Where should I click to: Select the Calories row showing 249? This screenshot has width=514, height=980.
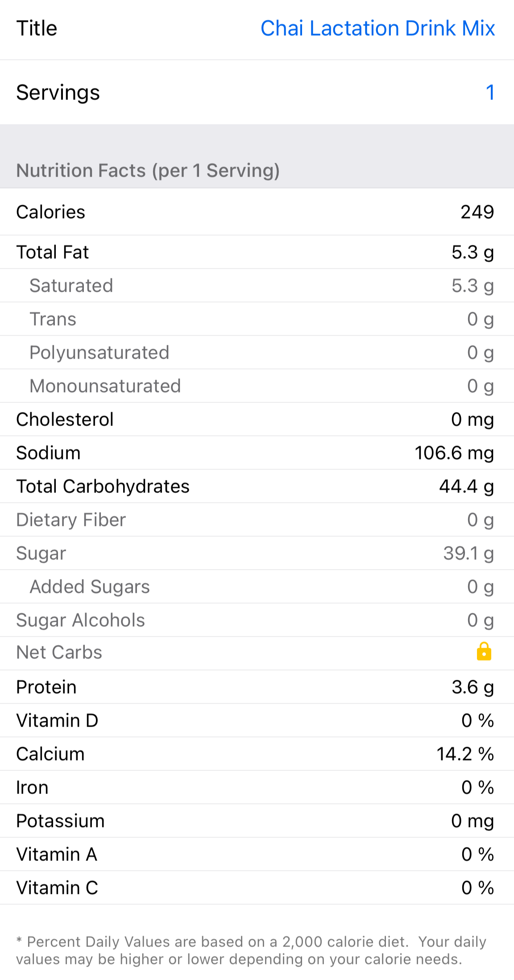tap(257, 212)
